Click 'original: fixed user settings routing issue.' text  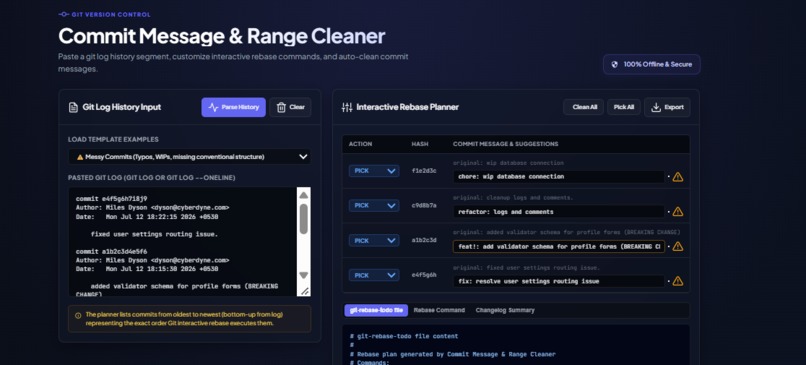tap(526, 268)
